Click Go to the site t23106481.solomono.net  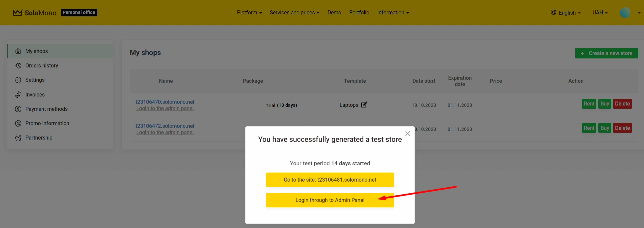(x=330, y=180)
